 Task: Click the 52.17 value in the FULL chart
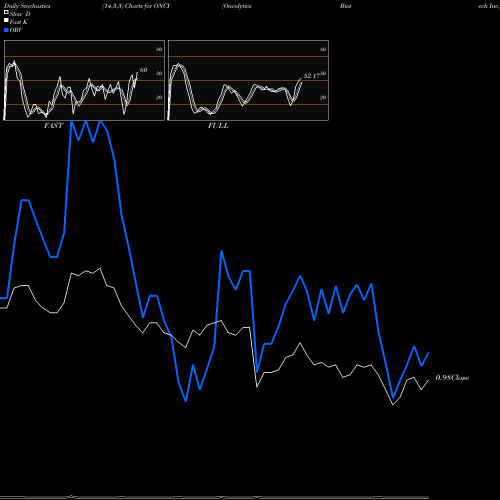[x=311, y=76]
